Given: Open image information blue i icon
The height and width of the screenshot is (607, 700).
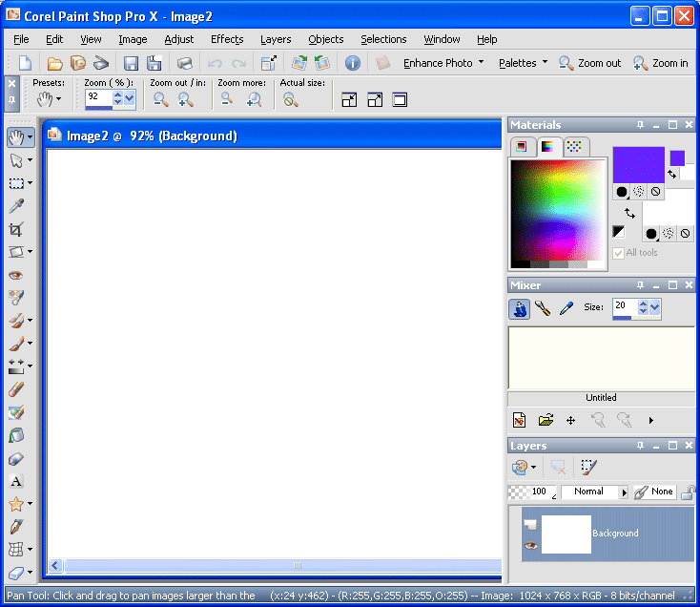Looking at the screenshot, I should coord(352,63).
